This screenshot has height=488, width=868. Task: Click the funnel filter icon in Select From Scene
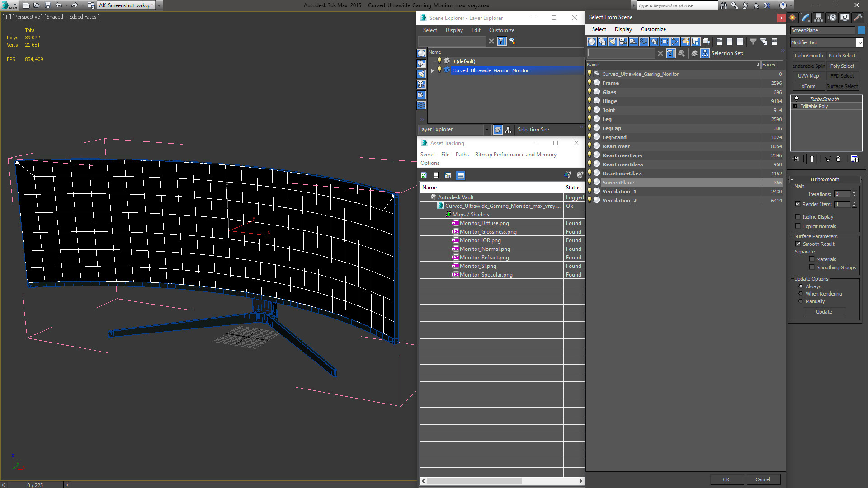click(x=753, y=42)
